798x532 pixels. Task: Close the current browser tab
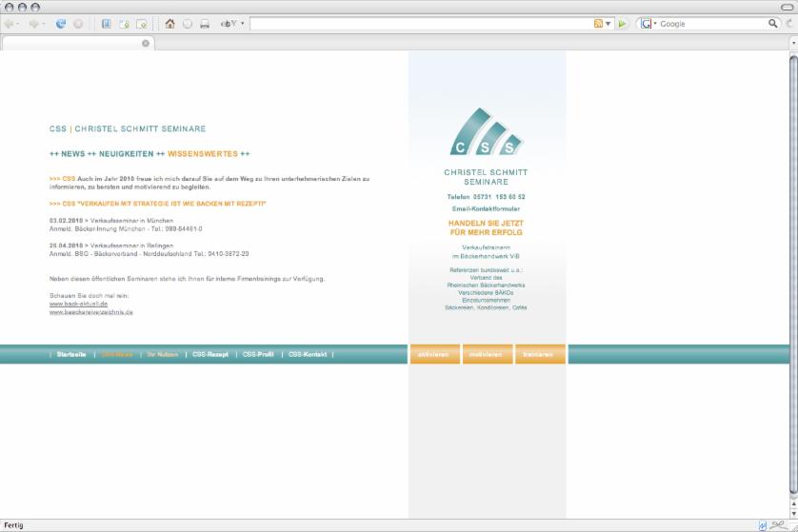coord(146,43)
